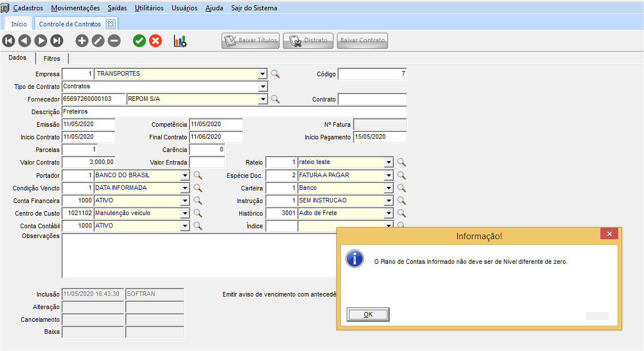Open the Histórico Adto de Frete dropdown
This screenshot has height=351, width=644.
click(x=389, y=213)
